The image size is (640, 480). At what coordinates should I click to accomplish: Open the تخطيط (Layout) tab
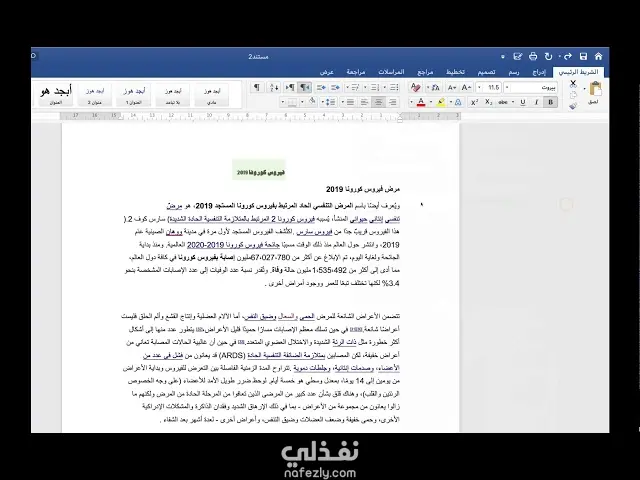pos(455,72)
